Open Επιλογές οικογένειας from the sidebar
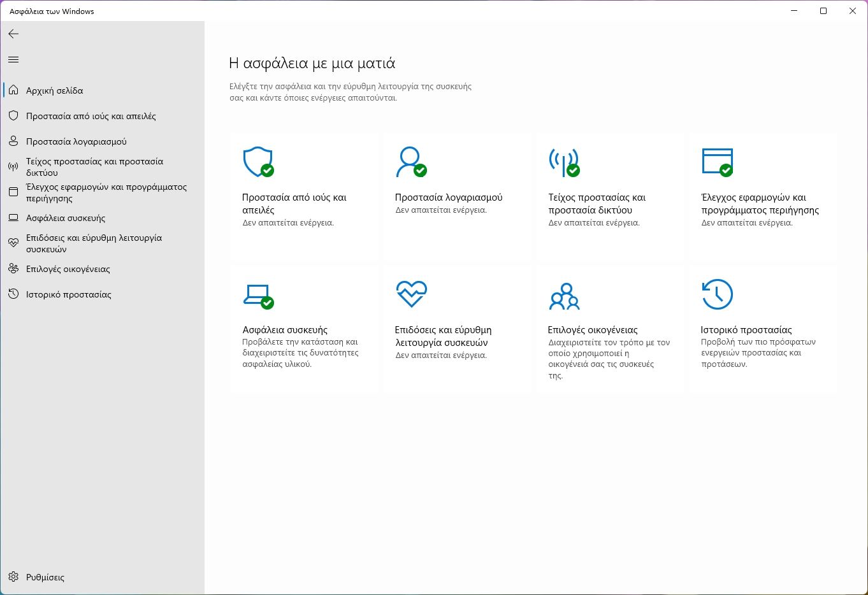 68,269
